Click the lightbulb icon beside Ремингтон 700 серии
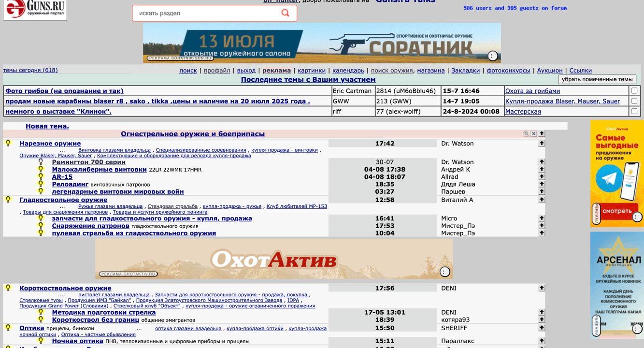The height and width of the screenshot is (348, 644). point(41,162)
